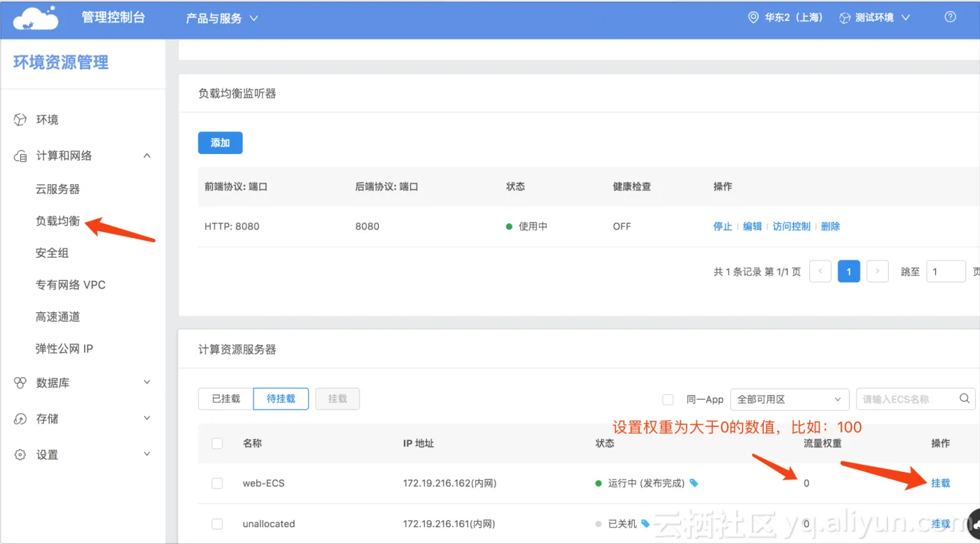Screen dimensions: 980x544
Task: Open 云服务器 in the sidebar
Action: 58,189
